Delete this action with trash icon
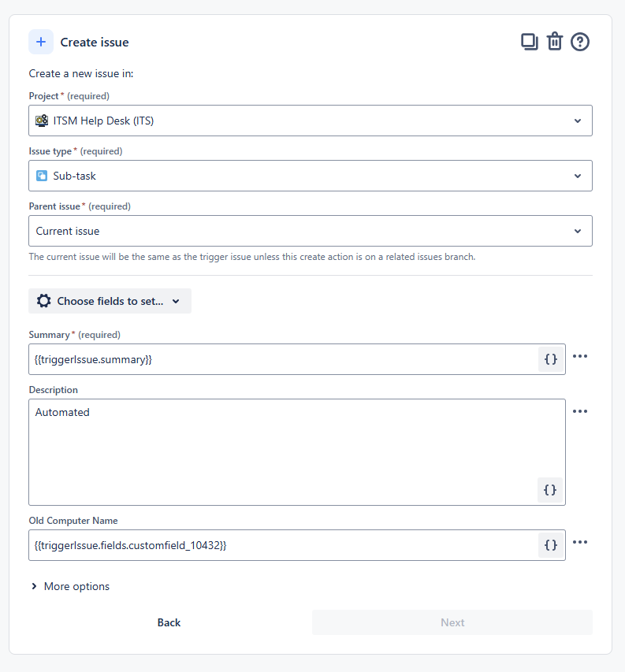The height and width of the screenshot is (672, 625). pos(555,42)
